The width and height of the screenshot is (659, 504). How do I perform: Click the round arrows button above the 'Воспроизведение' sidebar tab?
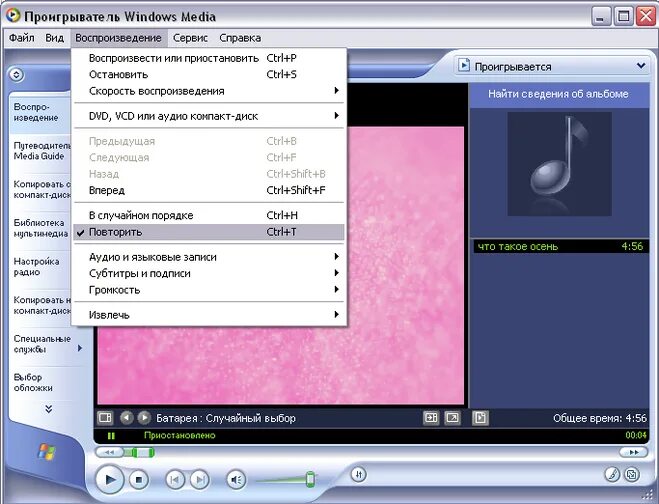point(16,75)
